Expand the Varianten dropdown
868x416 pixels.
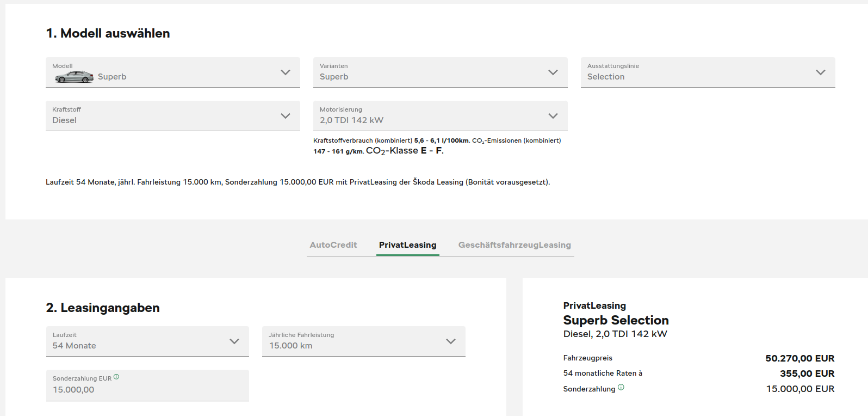tap(441, 72)
